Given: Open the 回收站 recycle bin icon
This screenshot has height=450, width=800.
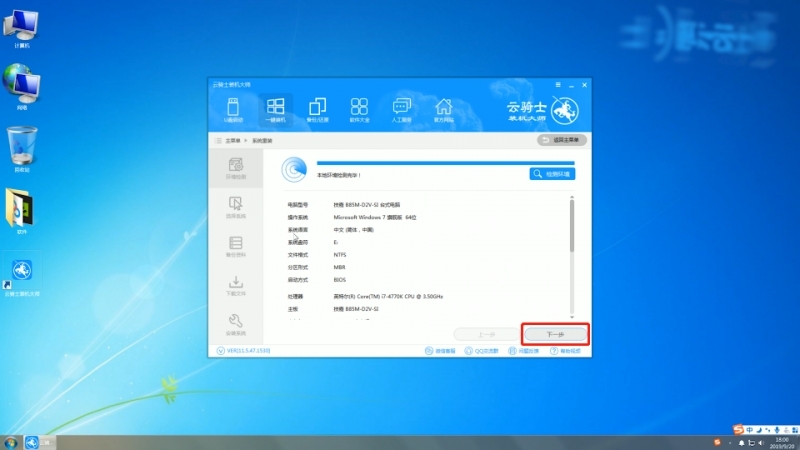Looking at the screenshot, I should 21,149.
